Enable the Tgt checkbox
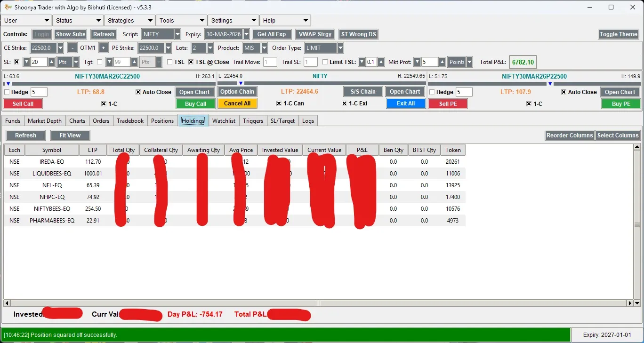Viewport: 644px width, 343px height. pyautogui.click(x=99, y=62)
